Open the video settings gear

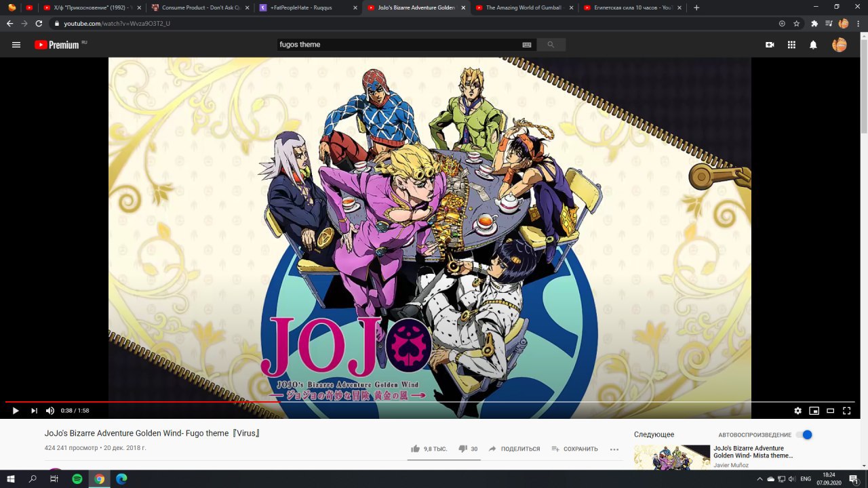797,411
